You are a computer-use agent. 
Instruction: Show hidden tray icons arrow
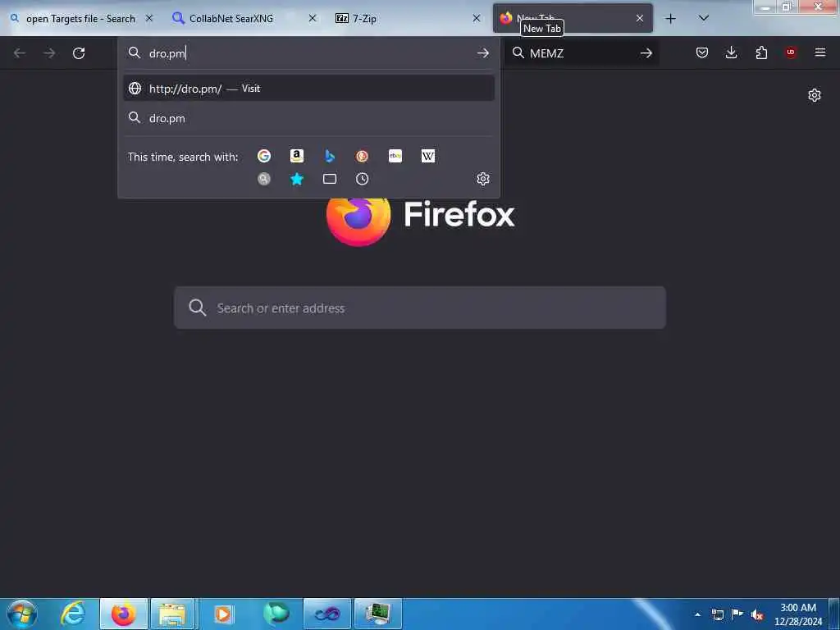[697, 614]
